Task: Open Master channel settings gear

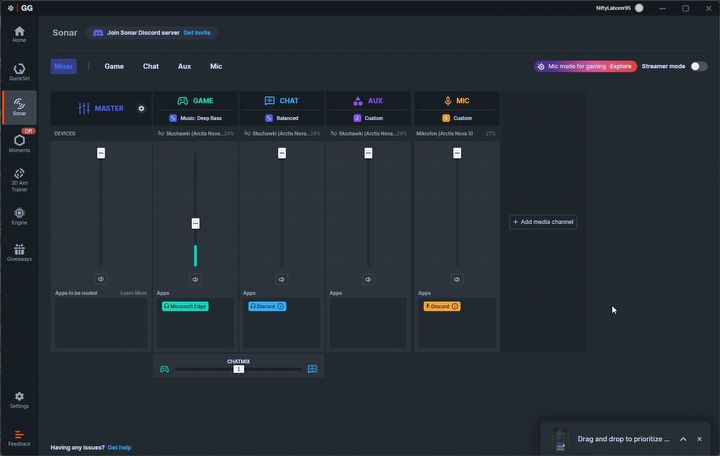Action: [x=141, y=108]
